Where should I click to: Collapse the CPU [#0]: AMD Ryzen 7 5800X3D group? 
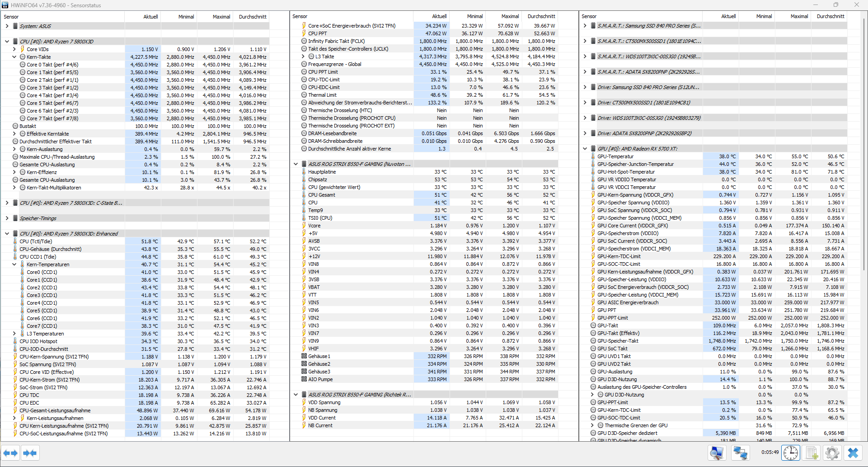[x=7, y=42]
